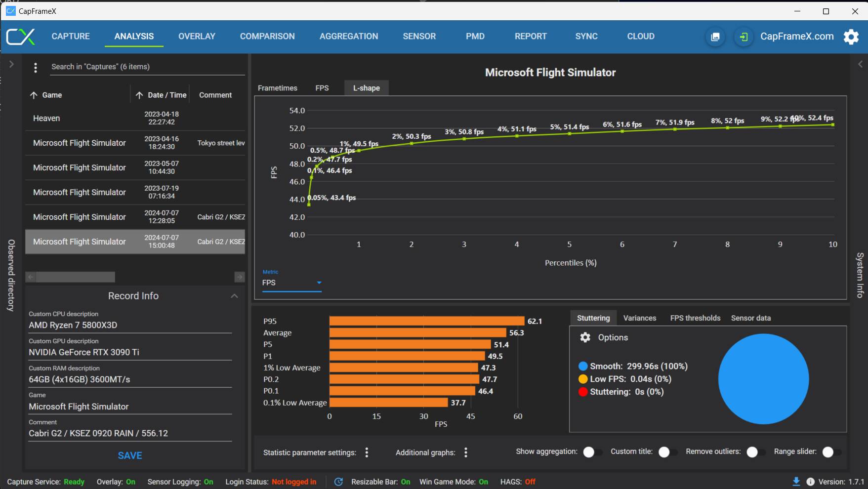Open the captures list three-dot menu
Screen dimensions: 868x489
coord(36,67)
